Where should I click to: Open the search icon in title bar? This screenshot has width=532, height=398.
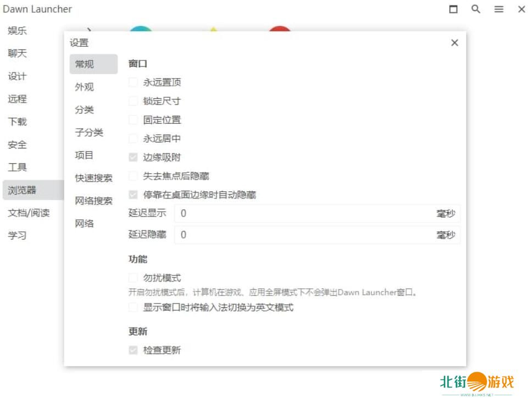476,9
